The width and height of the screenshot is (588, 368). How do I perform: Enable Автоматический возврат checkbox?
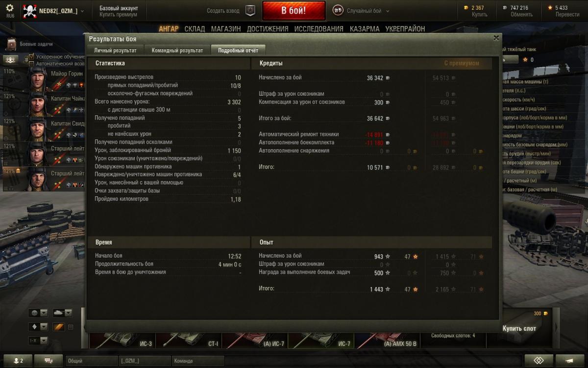tap(31, 64)
